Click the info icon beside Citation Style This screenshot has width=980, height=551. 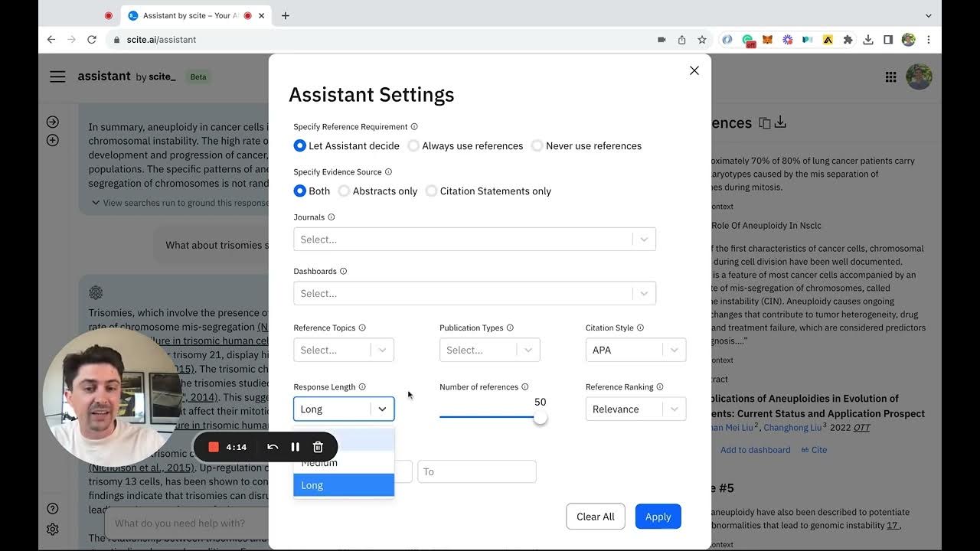coord(640,328)
